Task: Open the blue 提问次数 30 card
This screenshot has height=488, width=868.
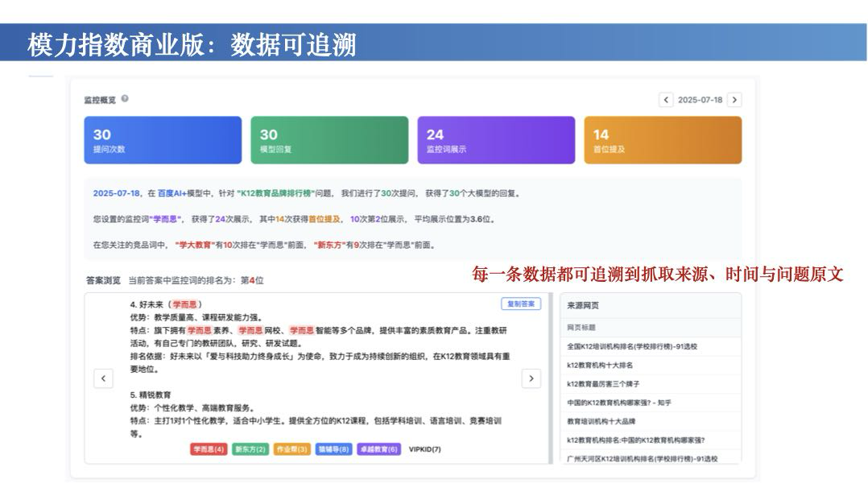Action: point(163,140)
